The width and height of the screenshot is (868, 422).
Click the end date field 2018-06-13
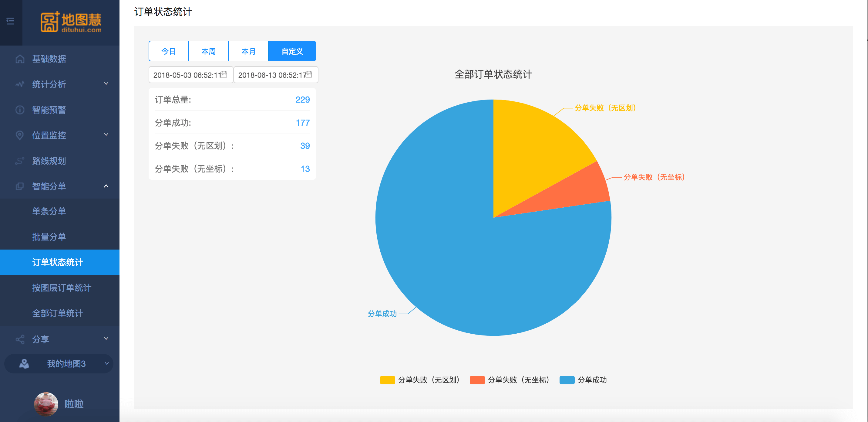tap(276, 75)
